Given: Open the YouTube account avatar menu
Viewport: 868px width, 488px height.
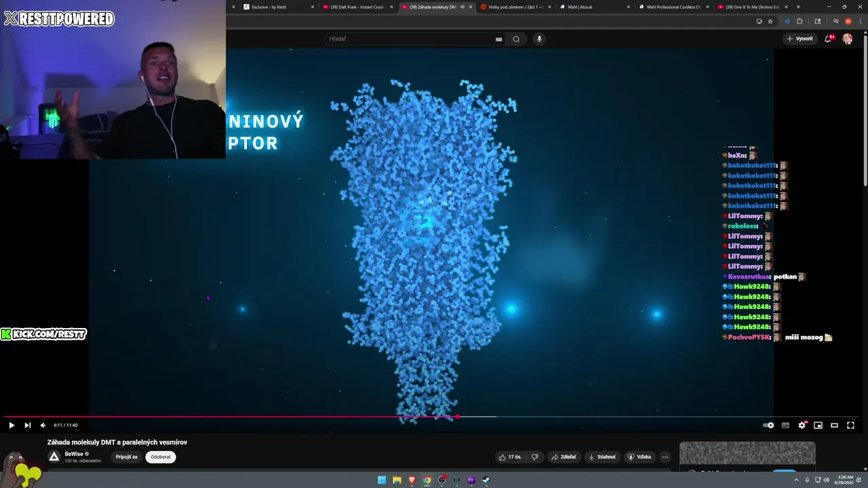Looking at the screenshot, I should coord(847,39).
